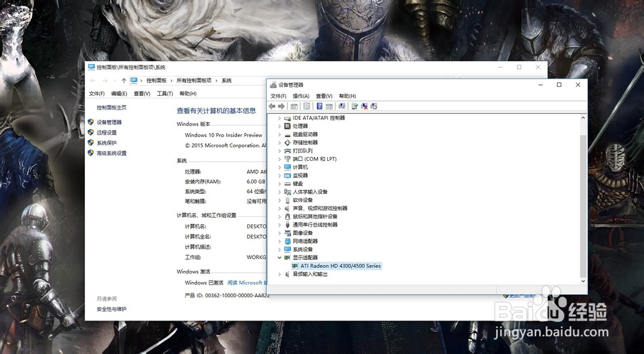Click the 控制面板主页 link

pos(111,107)
